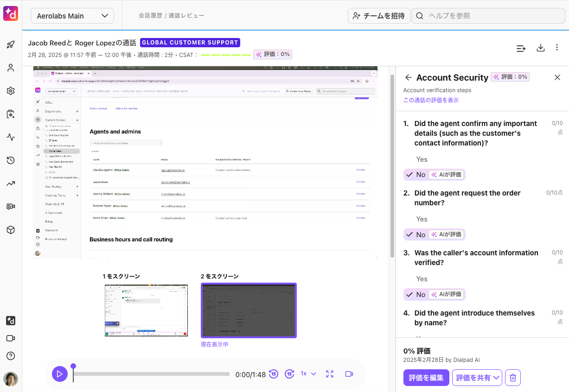Click the add to playlist icon
The image size is (569, 392).
pos(521,48)
